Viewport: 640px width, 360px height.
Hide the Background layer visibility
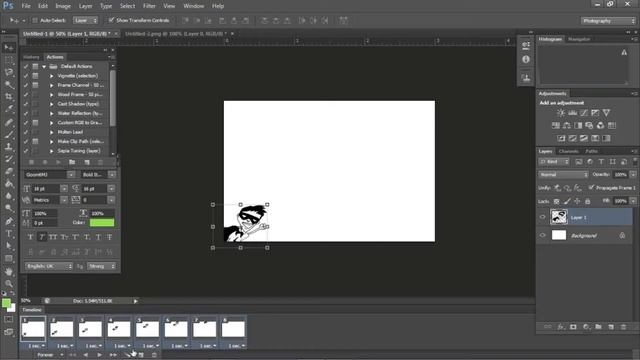[x=542, y=235]
